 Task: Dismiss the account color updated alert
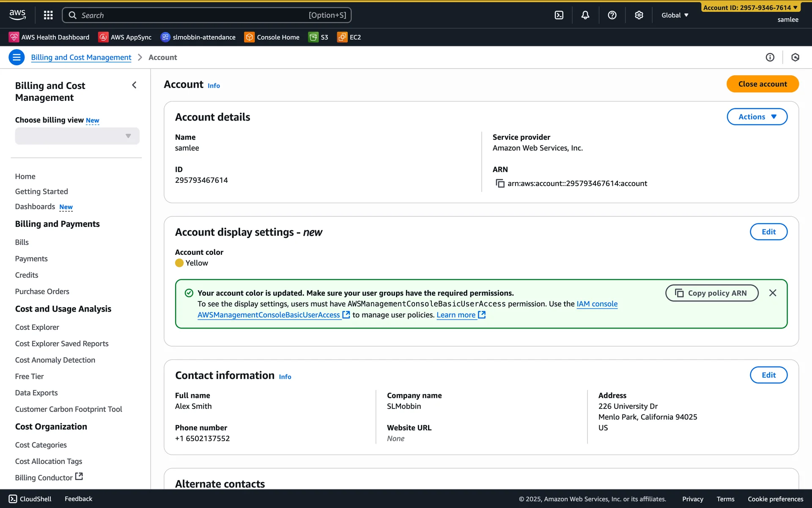point(772,293)
